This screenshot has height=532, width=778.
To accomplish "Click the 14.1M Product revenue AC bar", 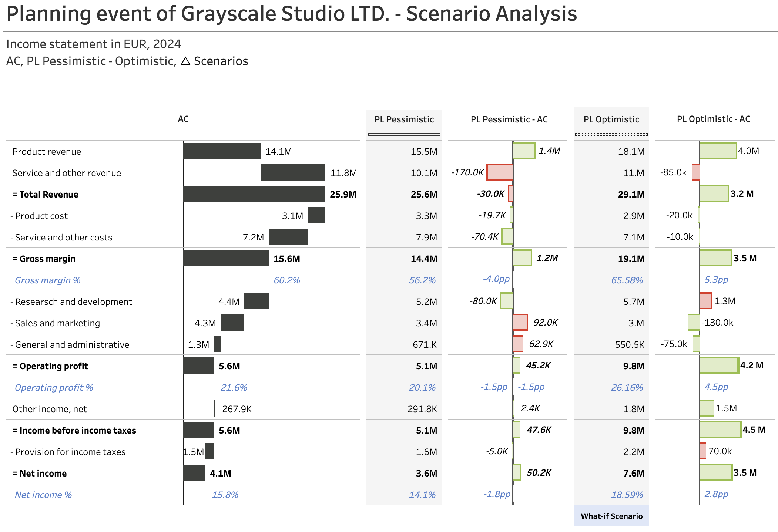I will [222, 151].
